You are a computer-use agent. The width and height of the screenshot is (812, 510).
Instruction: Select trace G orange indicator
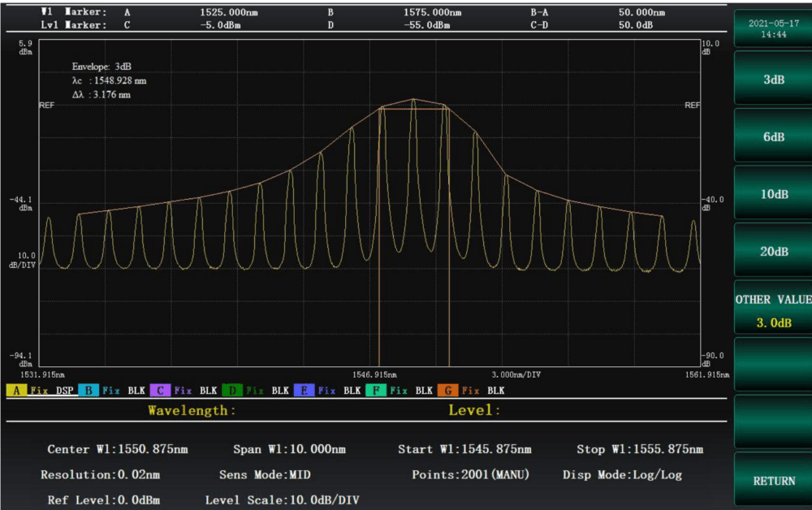coord(447,391)
